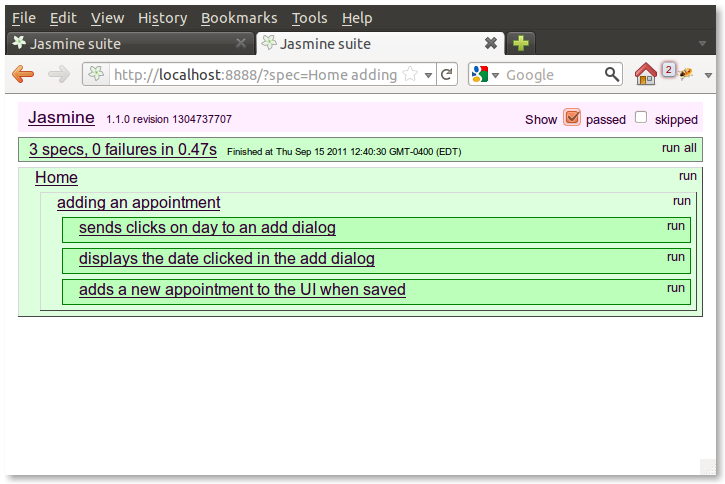This screenshot has height=484, width=725.
Task: Open the Help menu
Action: [357, 18]
